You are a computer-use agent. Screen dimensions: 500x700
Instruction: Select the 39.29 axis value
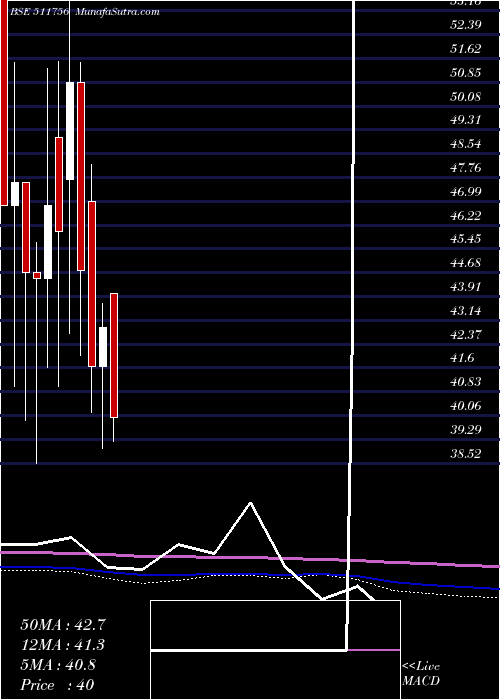(466, 430)
